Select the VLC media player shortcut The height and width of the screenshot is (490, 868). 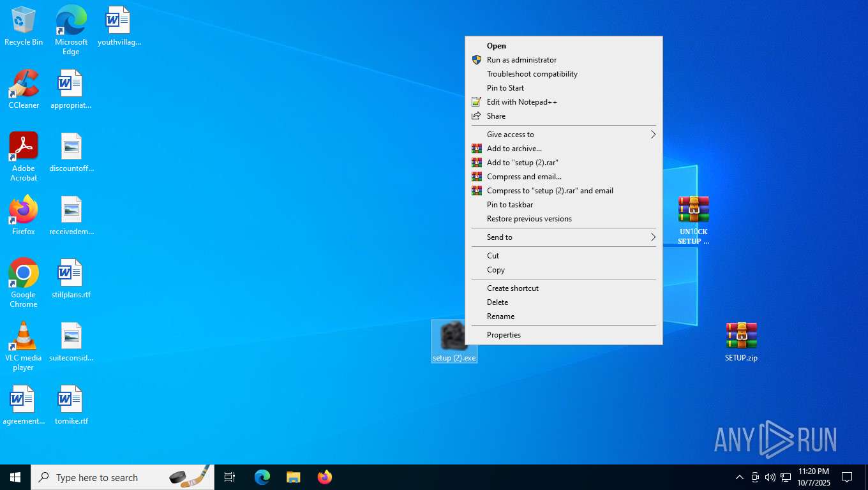pyautogui.click(x=24, y=346)
